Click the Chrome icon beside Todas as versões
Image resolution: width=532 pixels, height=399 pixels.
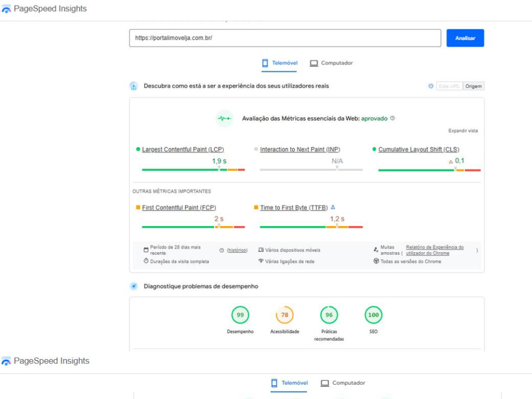376,261
